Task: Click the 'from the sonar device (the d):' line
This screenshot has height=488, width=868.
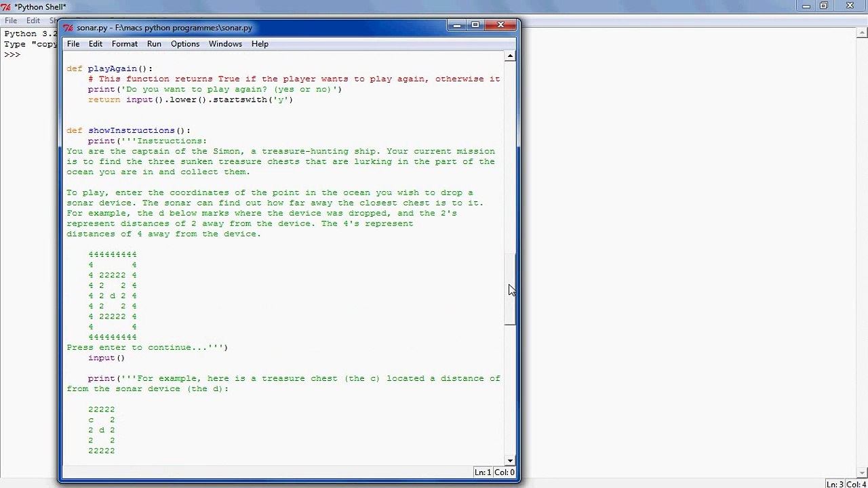Action: [148, 389]
